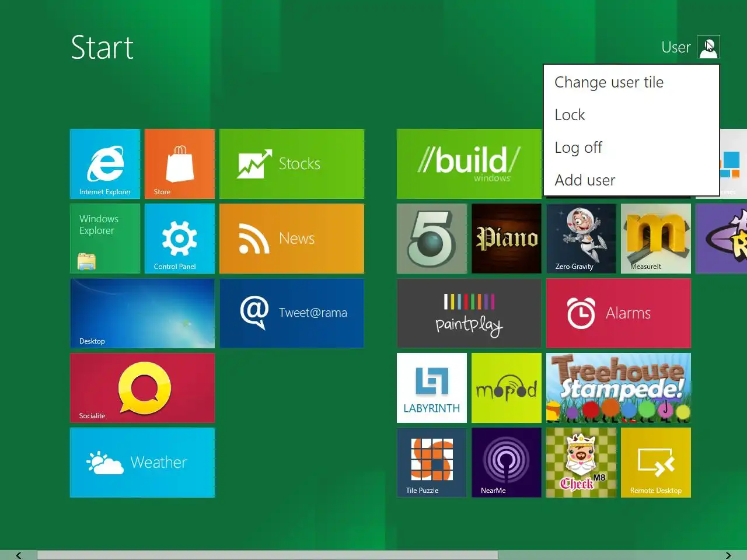This screenshot has height=560, width=747.
Task: Open the Remote Desktop tile
Action: 656,463
